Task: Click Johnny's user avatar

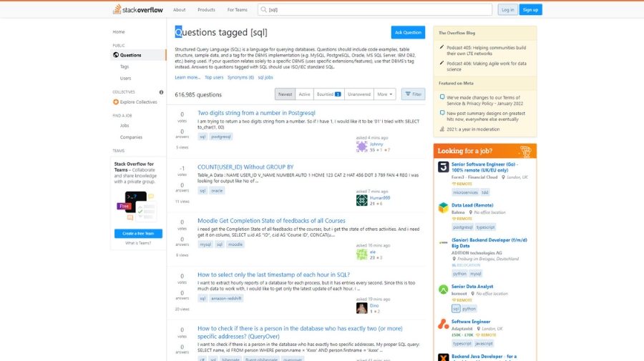Action: pyautogui.click(x=362, y=147)
